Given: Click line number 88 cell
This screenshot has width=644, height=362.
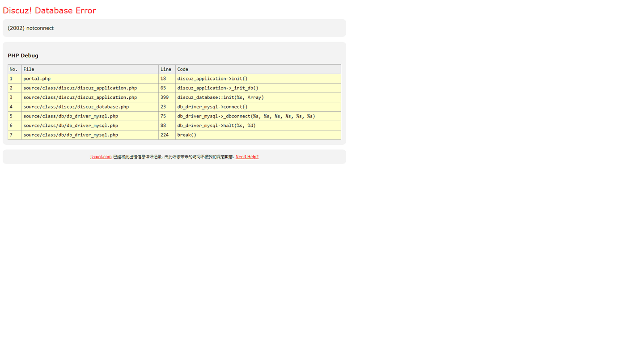Looking at the screenshot, I should point(167,126).
